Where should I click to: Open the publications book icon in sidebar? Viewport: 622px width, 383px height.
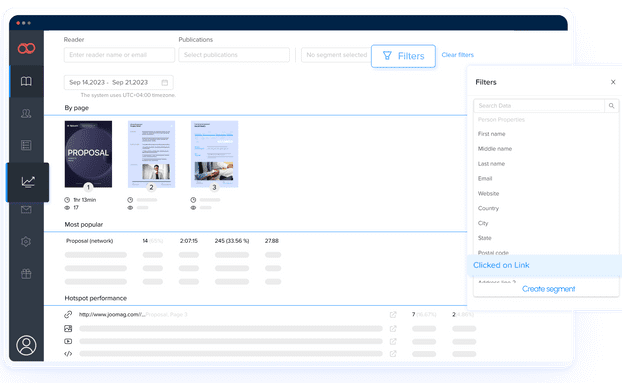tap(26, 81)
